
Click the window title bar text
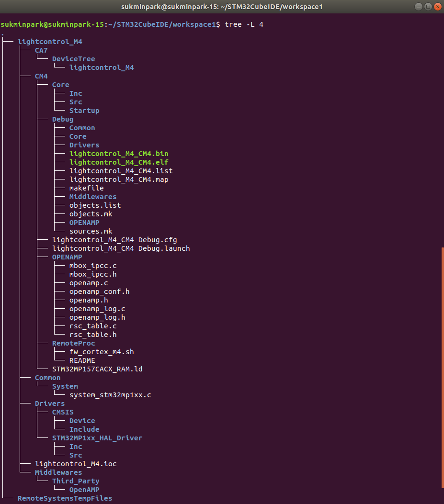click(222, 7)
